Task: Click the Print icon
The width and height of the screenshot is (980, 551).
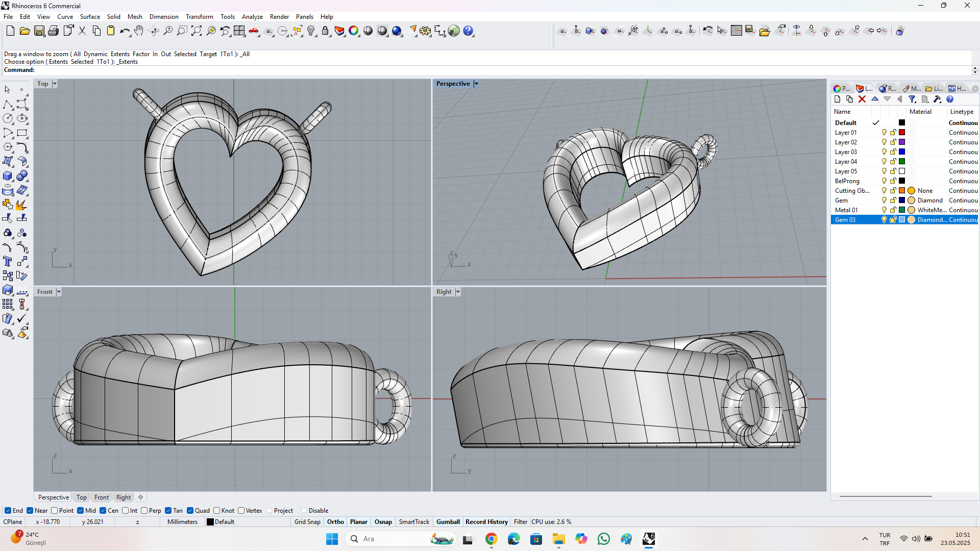Action: [53, 31]
